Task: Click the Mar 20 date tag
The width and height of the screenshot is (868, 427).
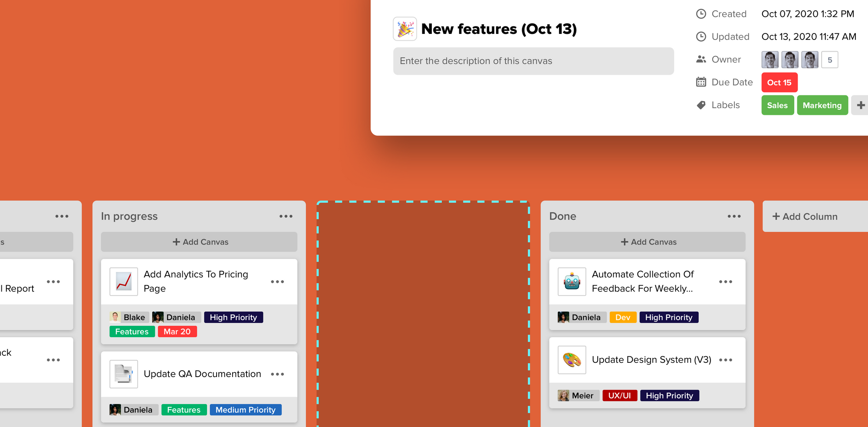Action: click(x=177, y=332)
